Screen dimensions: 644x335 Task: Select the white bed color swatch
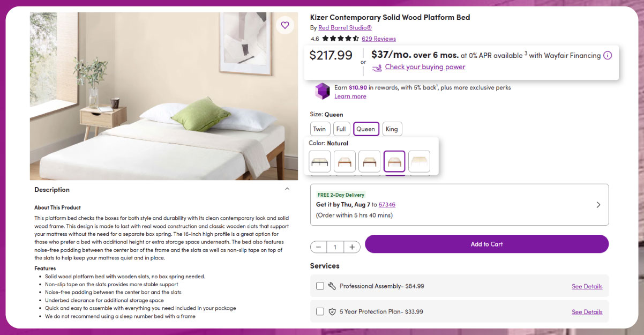(x=420, y=161)
